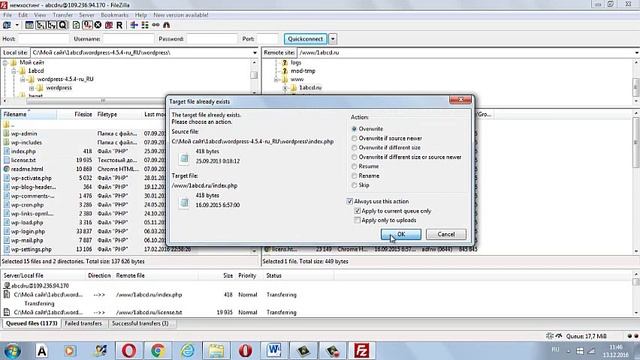The height and width of the screenshot is (360, 640).
Task: Open FileZilla icon in taskbar
Action: click(362, 351)
